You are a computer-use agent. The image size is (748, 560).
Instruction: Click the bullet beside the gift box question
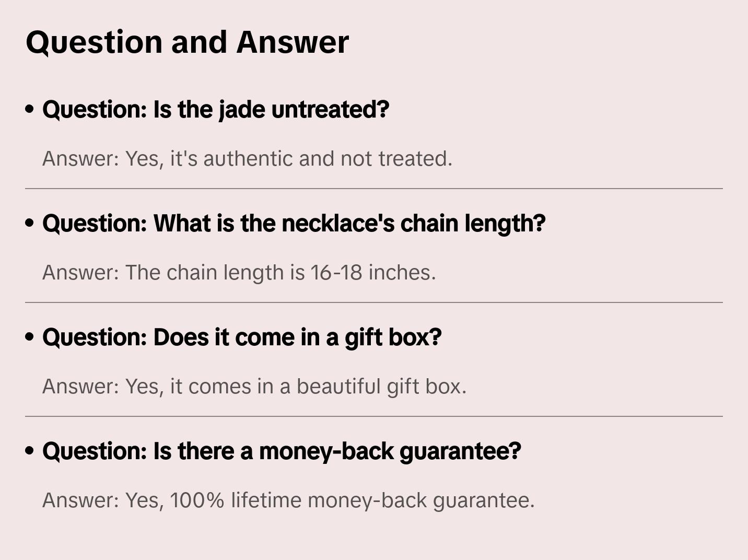click(30, 337)
